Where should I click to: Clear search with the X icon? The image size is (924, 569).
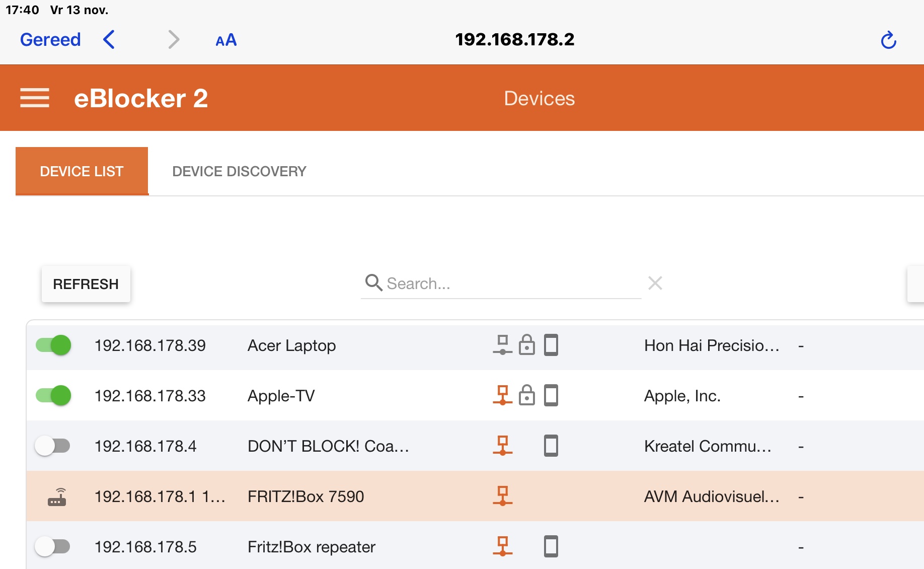pyautogui.click(x=655, y=283)
